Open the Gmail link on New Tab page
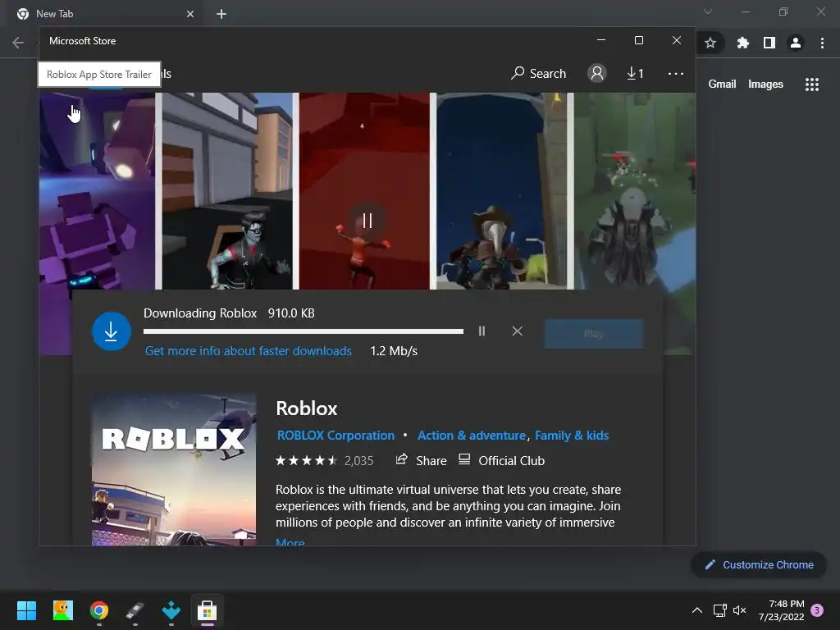The height and width of the screenshot is (630, 840). coord(722,84)
